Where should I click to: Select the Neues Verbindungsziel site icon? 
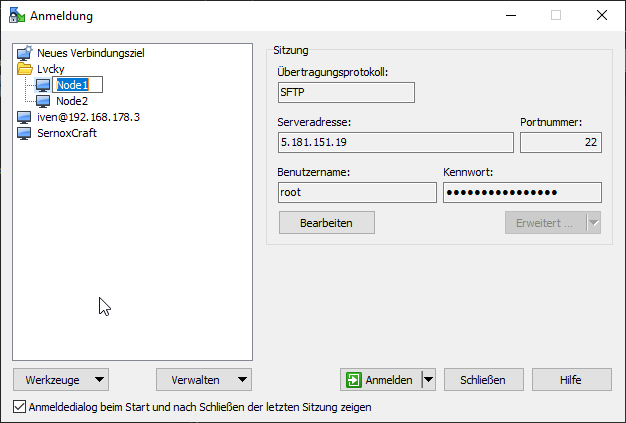click(25, 53)
